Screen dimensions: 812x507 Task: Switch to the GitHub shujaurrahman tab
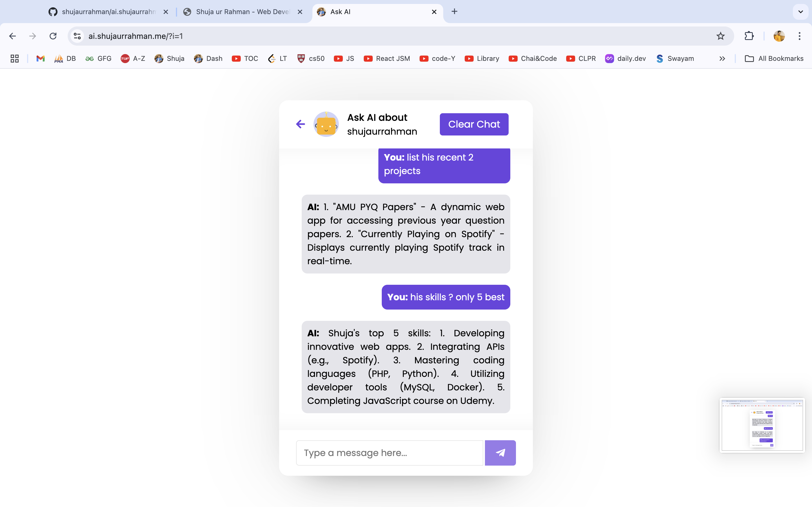tap(107, 12)
